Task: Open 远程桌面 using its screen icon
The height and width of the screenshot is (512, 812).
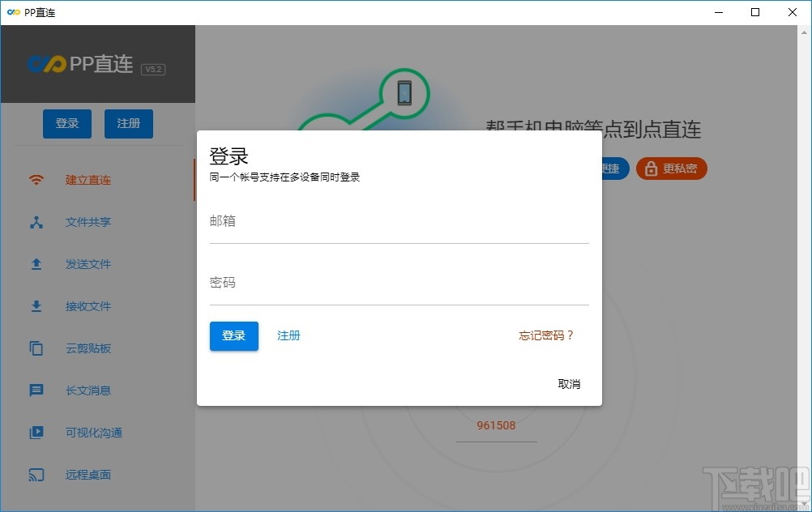Action: click(x=36, y=474)
